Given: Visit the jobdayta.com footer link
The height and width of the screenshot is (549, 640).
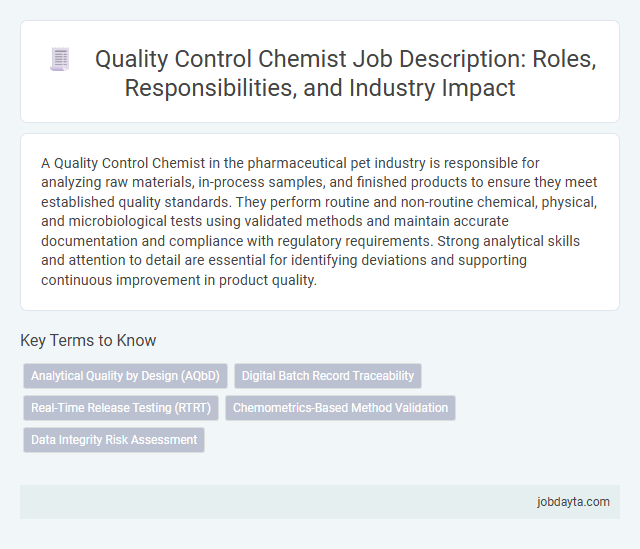Looking at the screenshot, I should coord(573,502).
